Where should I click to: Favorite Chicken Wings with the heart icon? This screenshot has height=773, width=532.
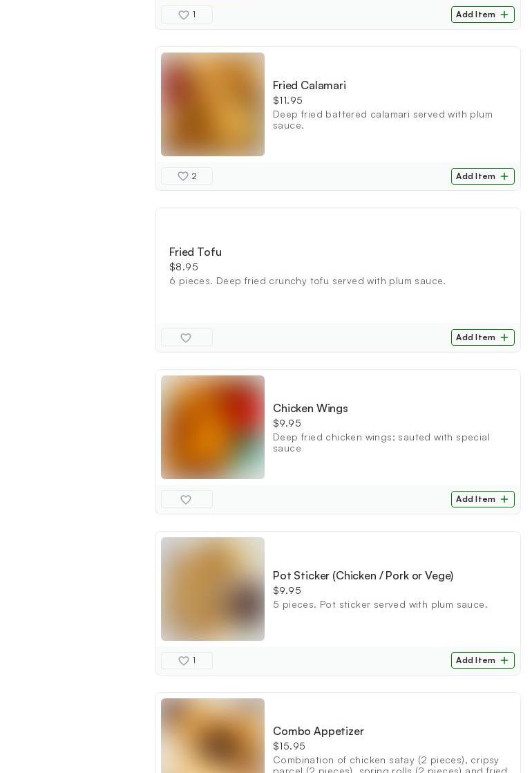click(x=186, y=499)
